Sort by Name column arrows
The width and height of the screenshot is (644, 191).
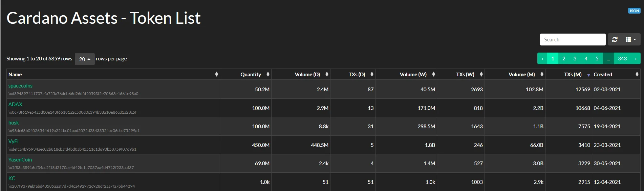(216, 74)
